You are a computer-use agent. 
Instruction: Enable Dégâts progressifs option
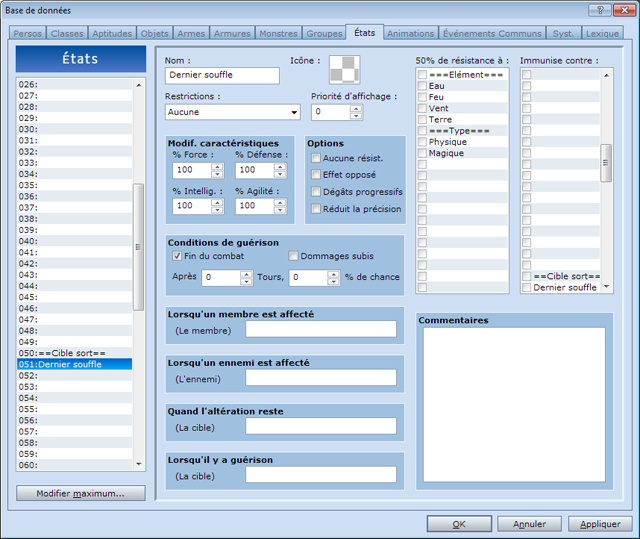[316, 192]
